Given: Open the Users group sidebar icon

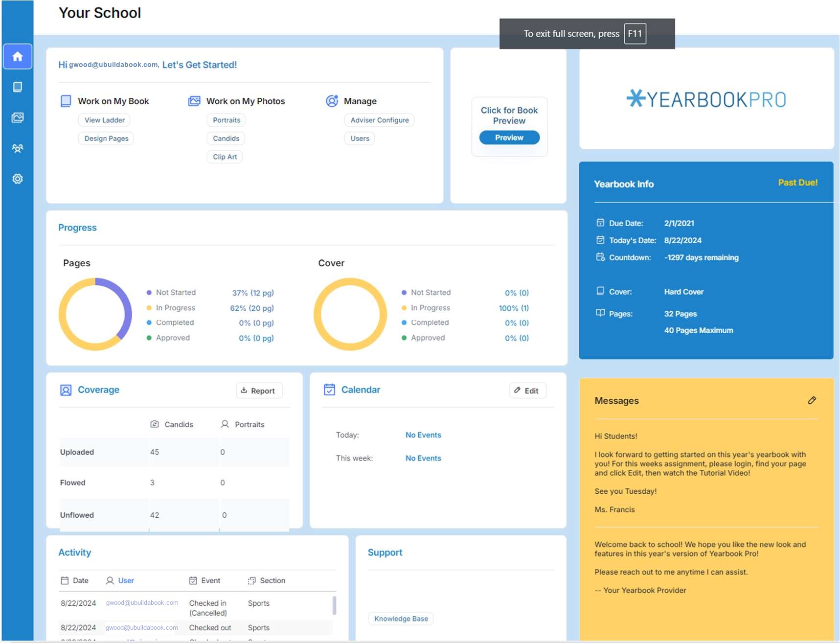Looking at the screenshot, I should (18, 148).
